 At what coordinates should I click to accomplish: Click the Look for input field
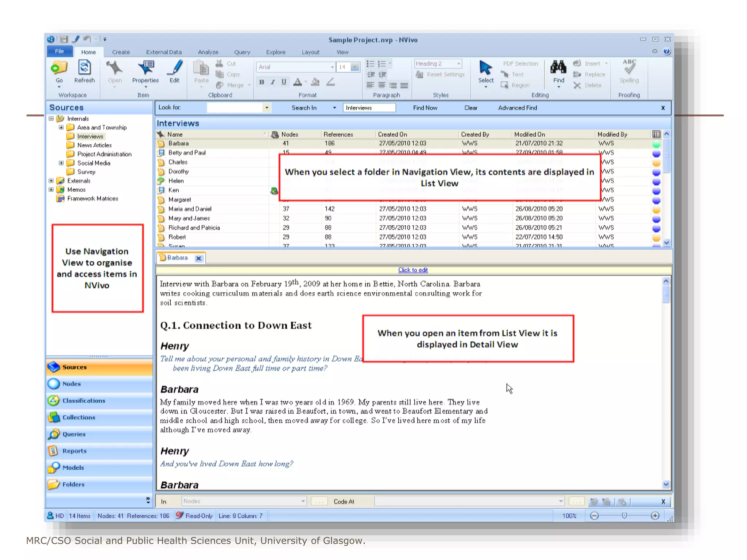pos(235,108)
